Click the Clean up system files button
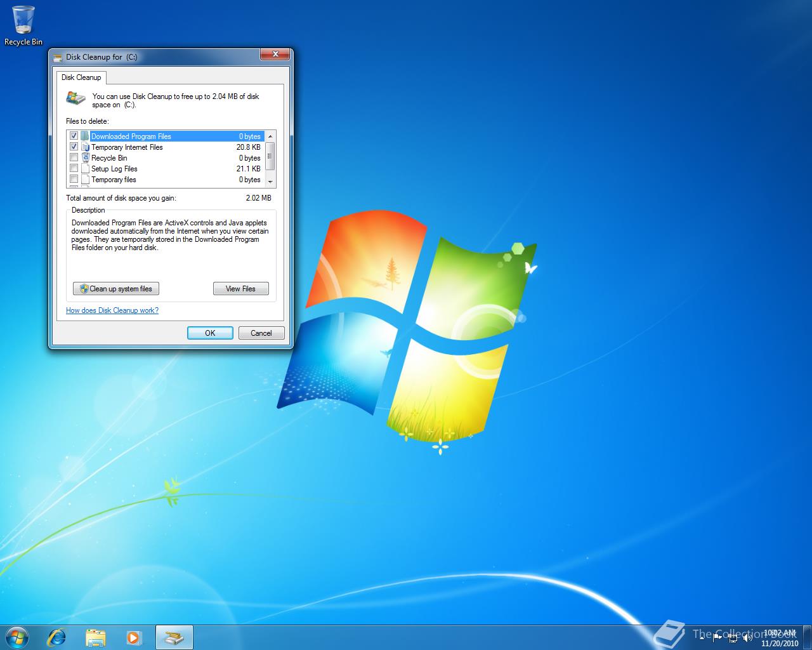 coord(116,289)
